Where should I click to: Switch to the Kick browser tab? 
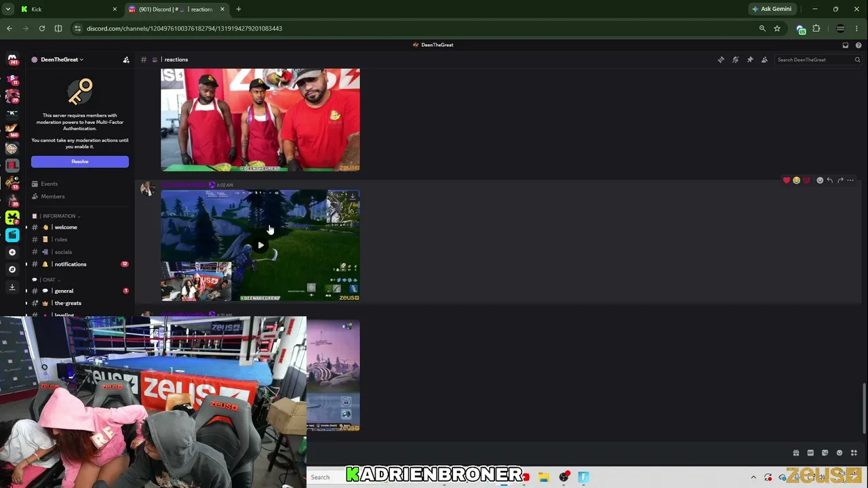(x=68, y=9)
